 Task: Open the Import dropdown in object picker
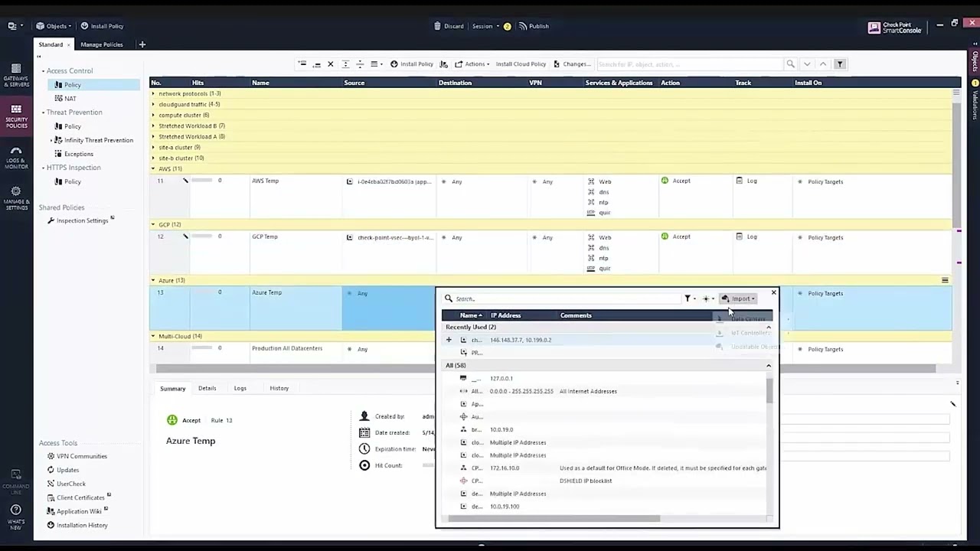(739, 299)
